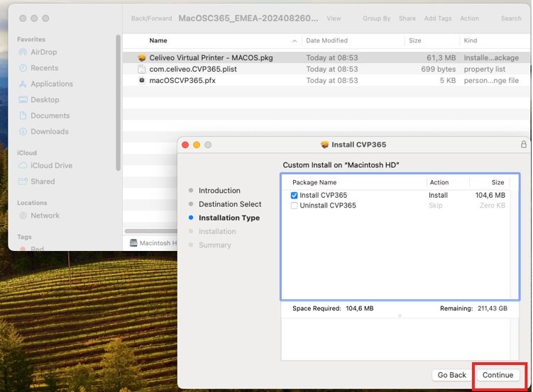Click the package icon in Install CVP365 title
Image resolution: width=533 pixels, height=392 pixels.
tap(324, 145)
